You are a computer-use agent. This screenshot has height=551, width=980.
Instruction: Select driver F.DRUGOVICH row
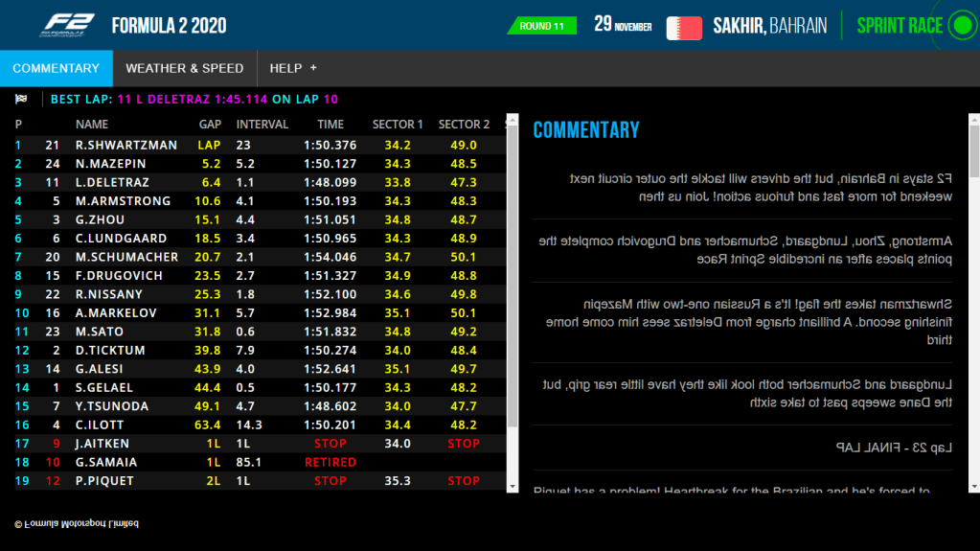pos(260,276)
